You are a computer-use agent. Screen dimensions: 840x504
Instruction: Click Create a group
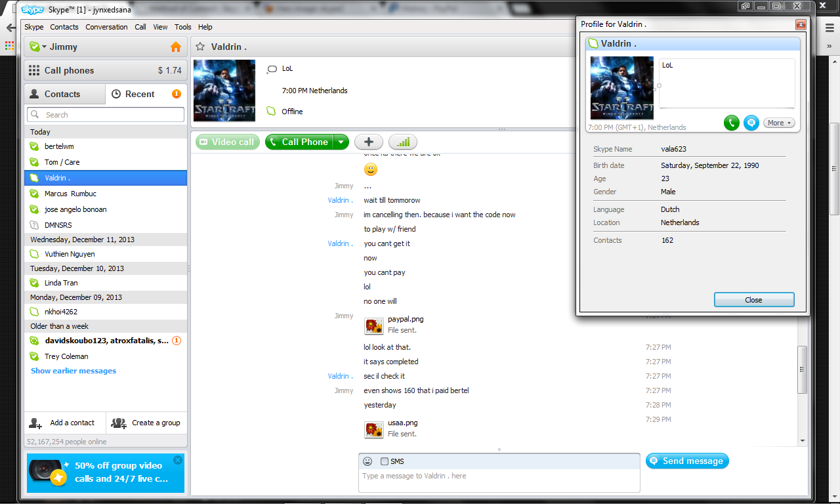pyautogui.click(x=146, y=423)
